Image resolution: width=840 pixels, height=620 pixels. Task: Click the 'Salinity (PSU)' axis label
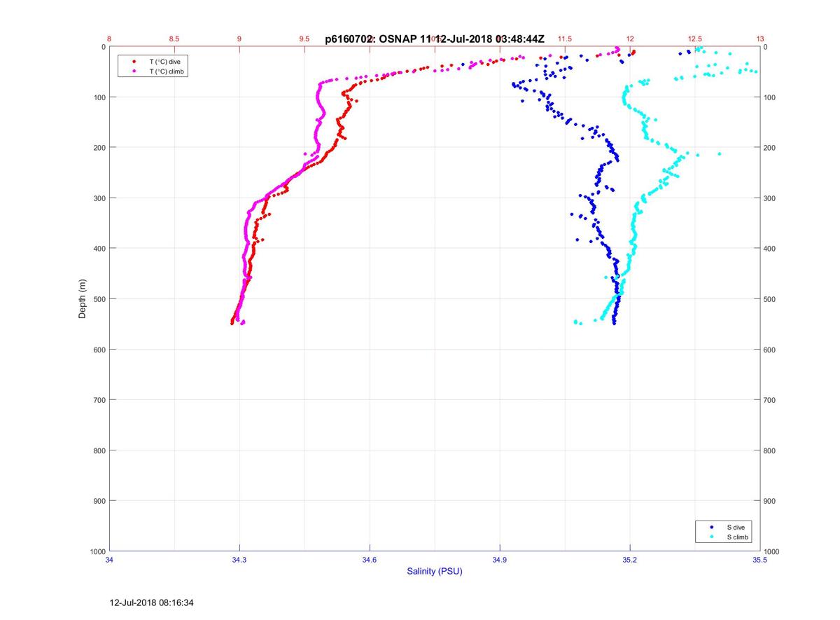pos(435,572)
